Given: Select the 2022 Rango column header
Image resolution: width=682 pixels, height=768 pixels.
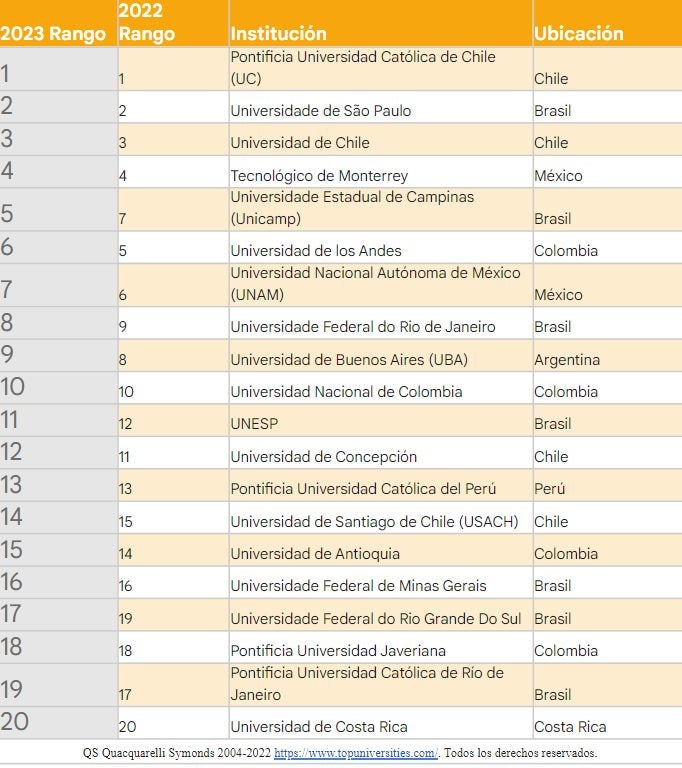Looking at the screenshot, I should point(146,23).
